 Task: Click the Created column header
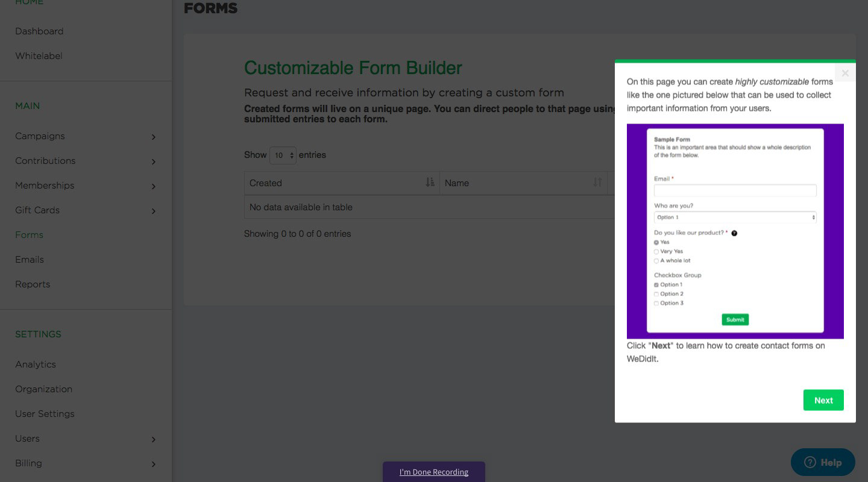click(x=342, y=183)
